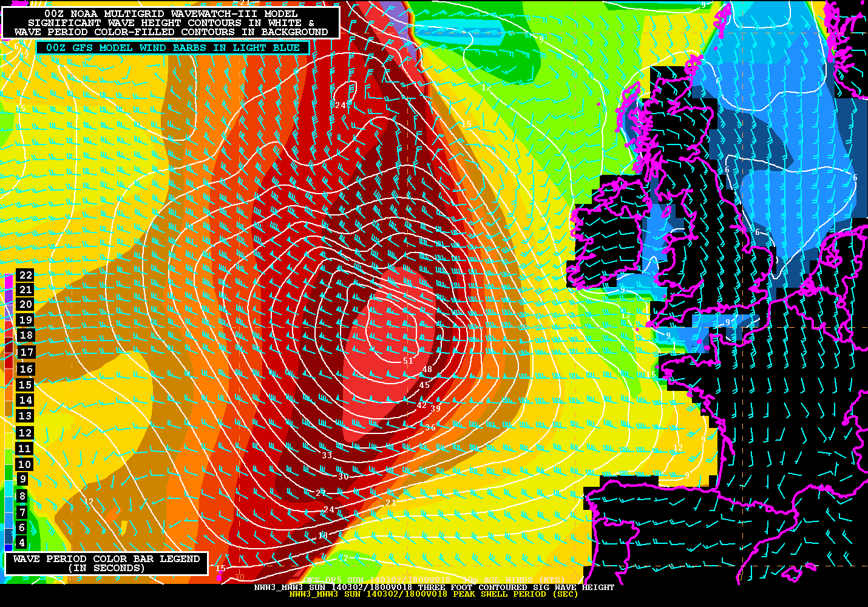Click the dark navy swatch beside legend 4
Viewport: 868px width, 607px height.
[x=8, y=535]
